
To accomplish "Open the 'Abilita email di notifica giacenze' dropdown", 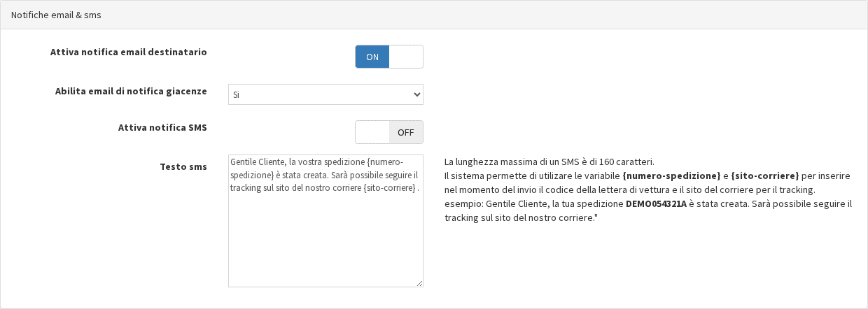I will (325, 94).
